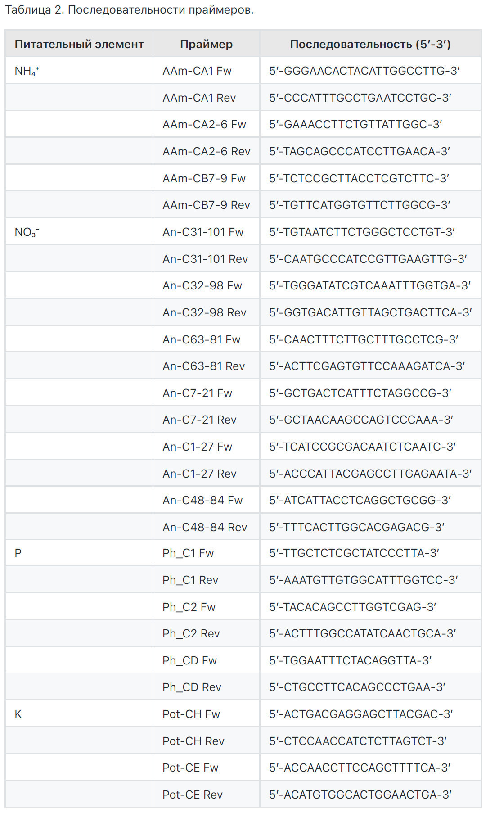Click the "Праймер" column header
The height and width of the screenshot is (813, 504).
[x=206, y=44]
